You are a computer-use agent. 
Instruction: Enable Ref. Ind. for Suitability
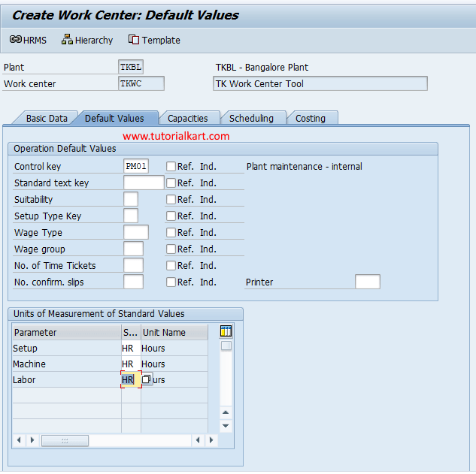[x=171, y=199]
